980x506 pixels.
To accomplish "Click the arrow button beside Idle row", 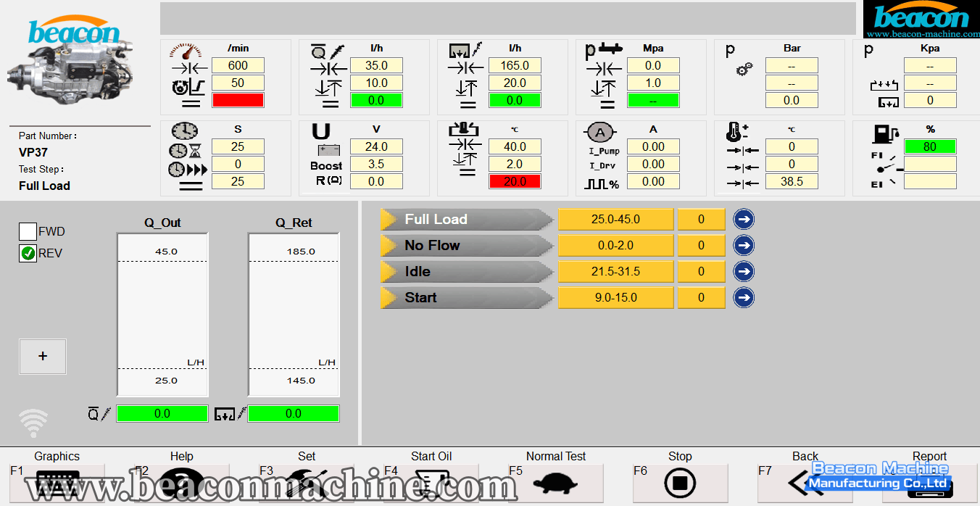I will (x=744, y=271).
